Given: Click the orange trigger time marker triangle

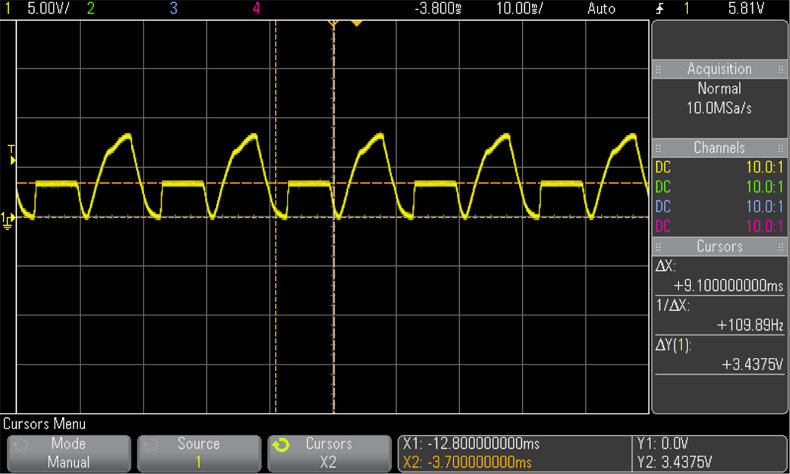Looking at the screenshot, I should (357, 23).
